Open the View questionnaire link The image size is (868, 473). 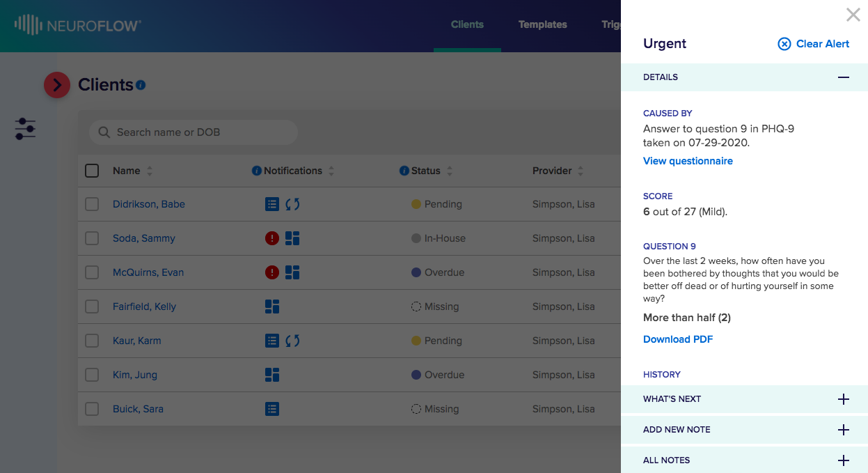point(688,161)
